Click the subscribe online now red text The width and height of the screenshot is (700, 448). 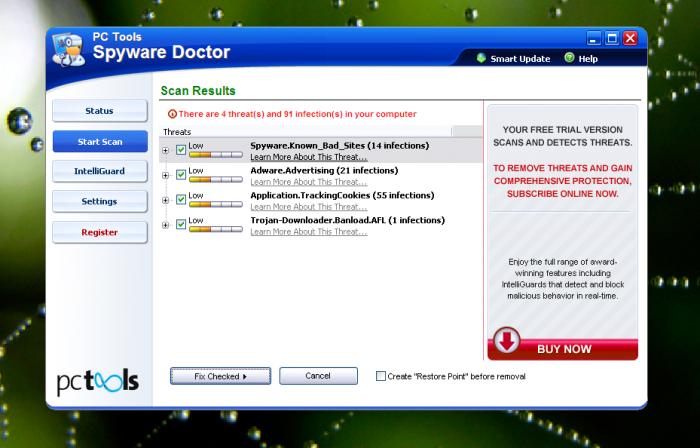point(562,181)
